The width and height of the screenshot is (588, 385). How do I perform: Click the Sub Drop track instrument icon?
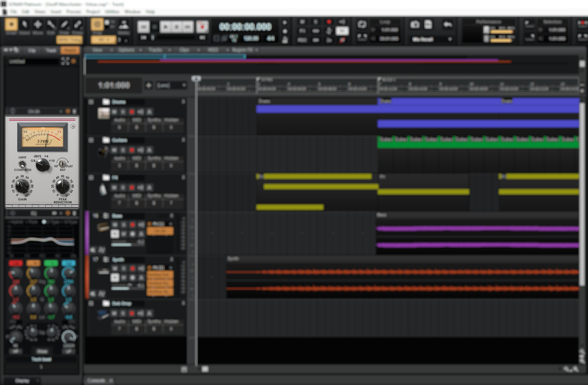(x=103, y=314)
